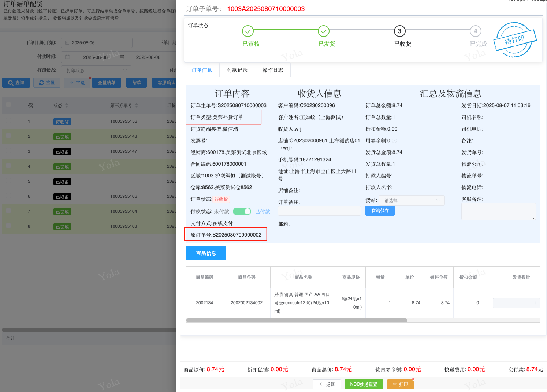Click the 已发货 step checkmark icon
The image size is (547, 392).
tap(324, 31)
